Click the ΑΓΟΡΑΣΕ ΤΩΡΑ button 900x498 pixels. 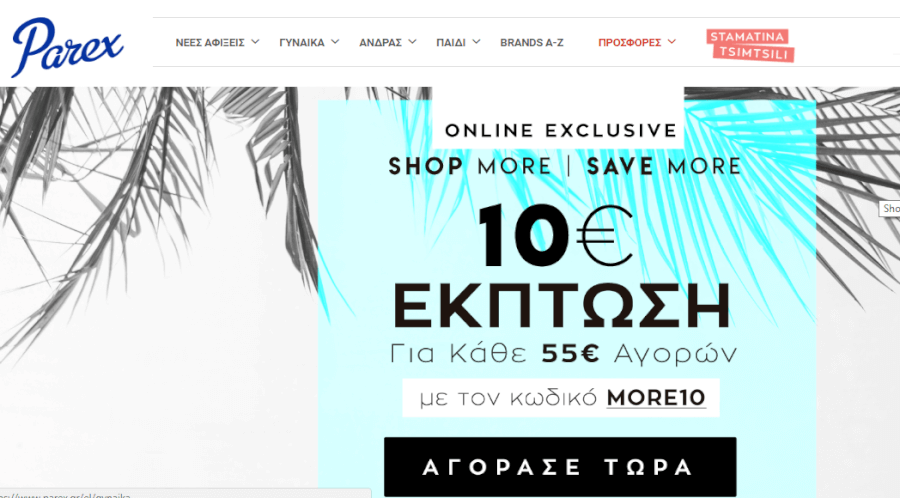coord(560,466)
